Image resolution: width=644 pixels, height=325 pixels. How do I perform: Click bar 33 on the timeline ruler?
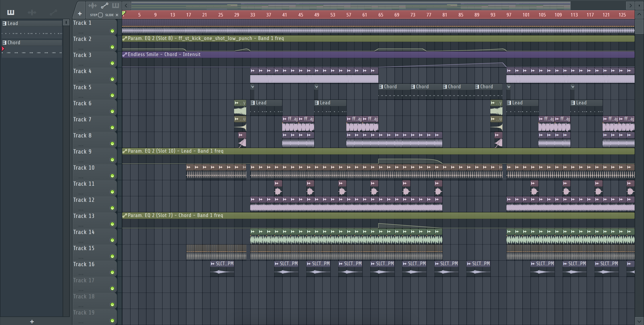tap(252, 15)
